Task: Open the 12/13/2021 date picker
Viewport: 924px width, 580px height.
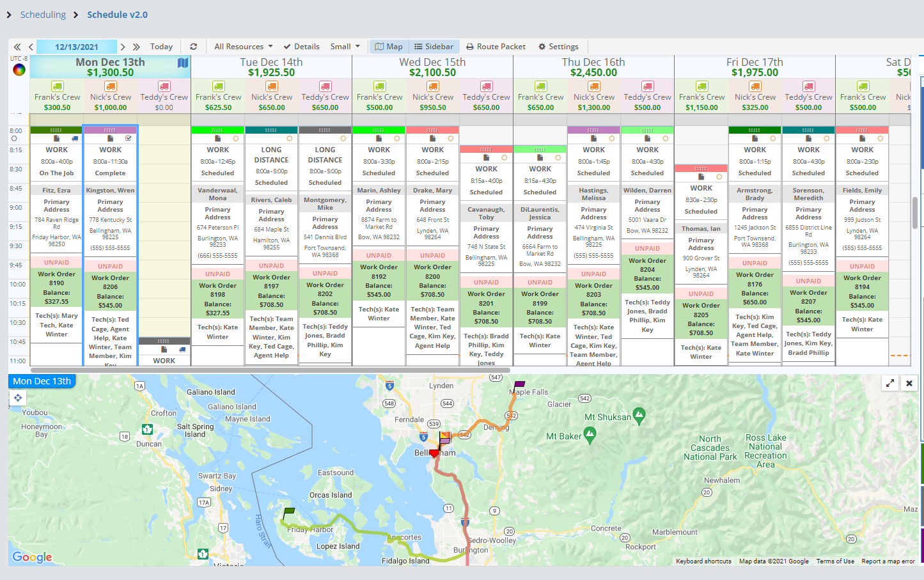Action: (x=77, y=47)
